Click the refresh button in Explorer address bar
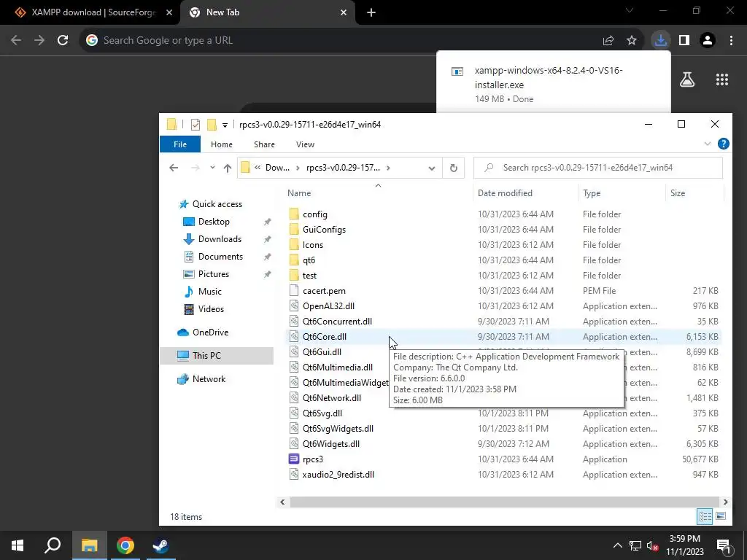The height and width of the screenshot is (560, 747). 454,168
